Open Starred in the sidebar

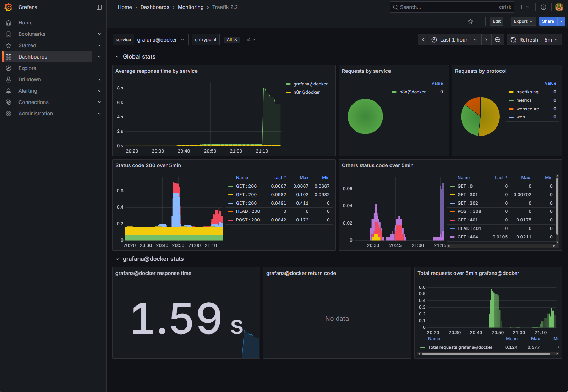coord(27,45)
